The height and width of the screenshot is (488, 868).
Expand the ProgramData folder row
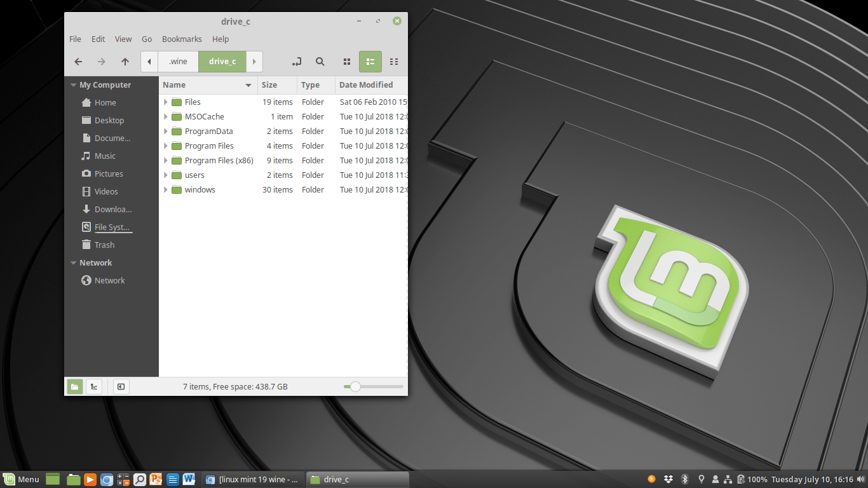pos(166,131)
